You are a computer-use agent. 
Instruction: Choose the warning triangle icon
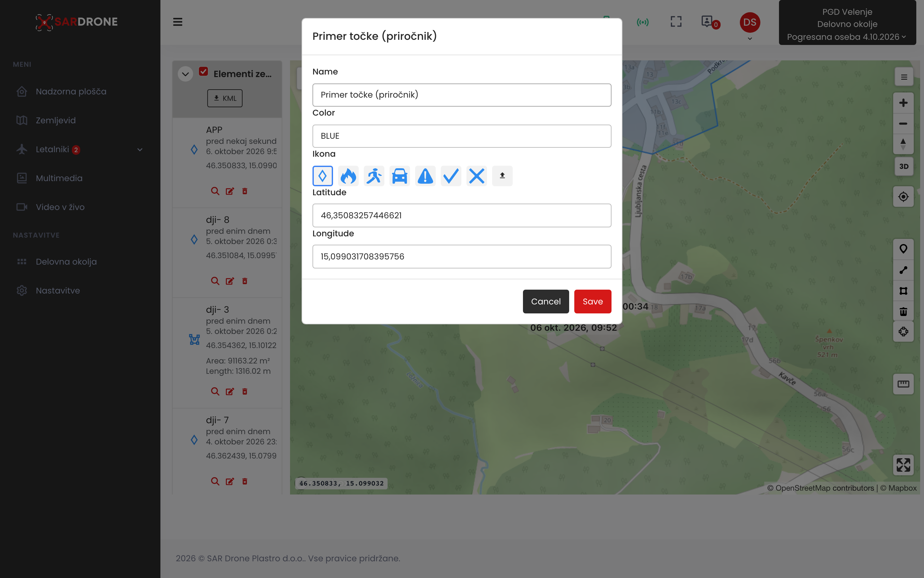pos(425,176)
